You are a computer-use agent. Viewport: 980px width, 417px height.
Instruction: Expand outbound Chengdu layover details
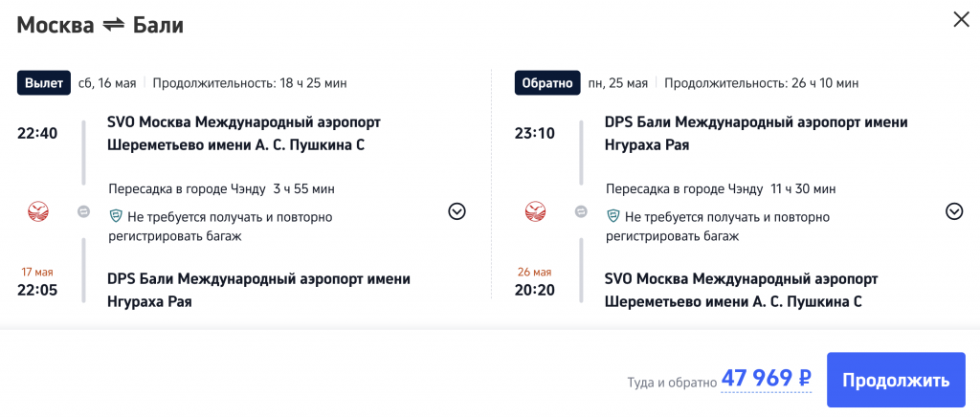pyautogui.click(x=457, y=212)
